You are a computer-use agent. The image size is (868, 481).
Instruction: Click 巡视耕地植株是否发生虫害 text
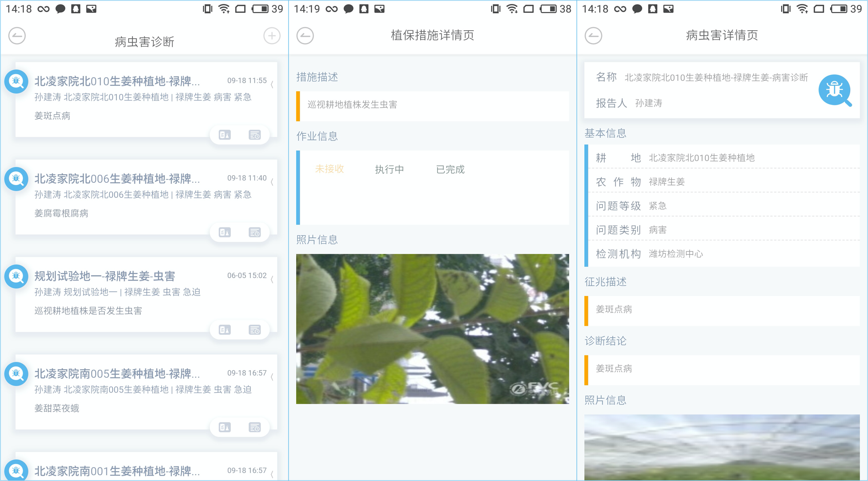(x=88, y=311)
